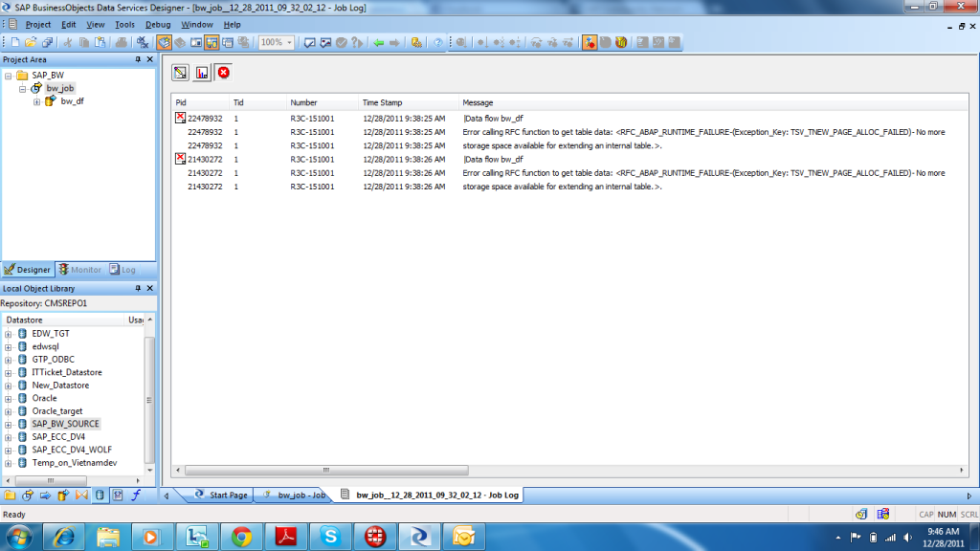Expand the SAP_BW_SOURCE datastore
This screenshot has height=551, width=980.
[11, 423]
